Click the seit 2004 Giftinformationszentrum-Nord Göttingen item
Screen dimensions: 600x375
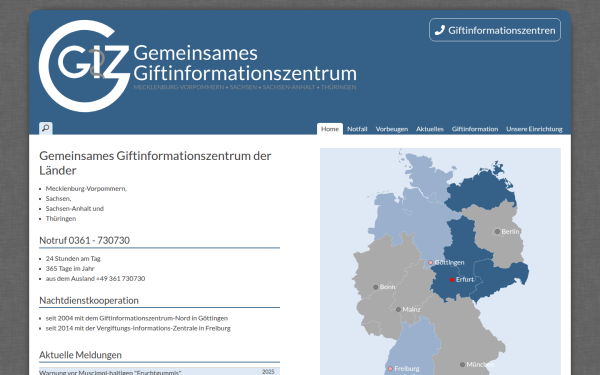coord(137,318)
